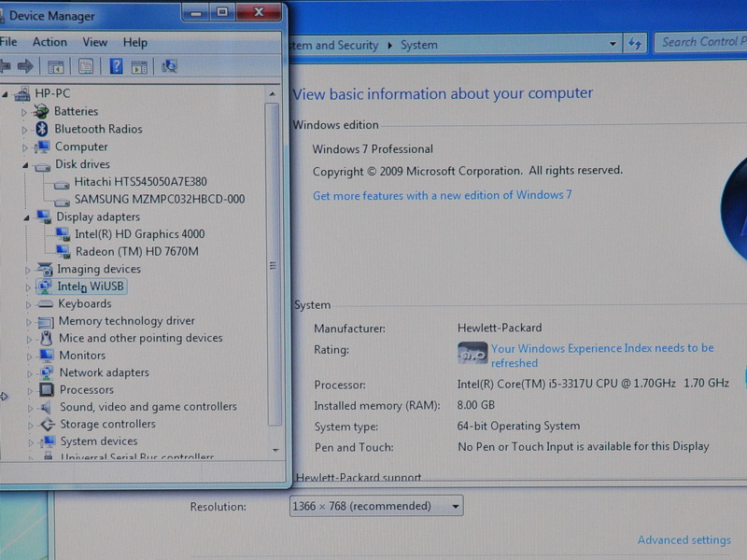The image size is (747, 560).
Task: Click the blue Help question mark icon
Action: coord(116,66)
